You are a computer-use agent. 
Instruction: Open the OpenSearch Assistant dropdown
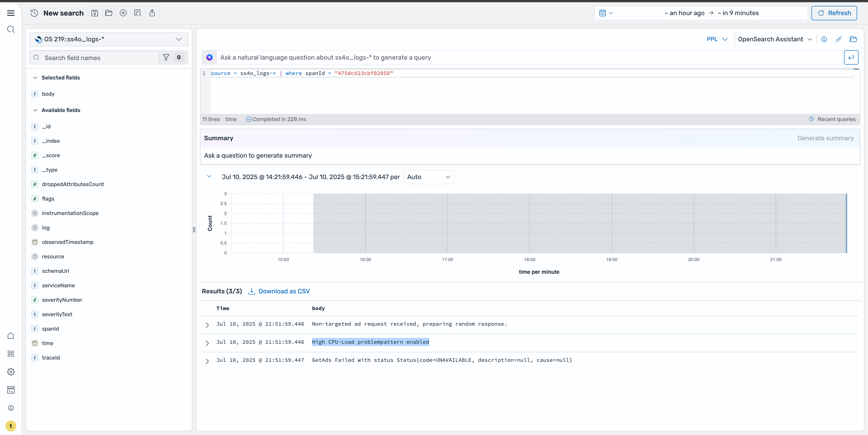775,39
